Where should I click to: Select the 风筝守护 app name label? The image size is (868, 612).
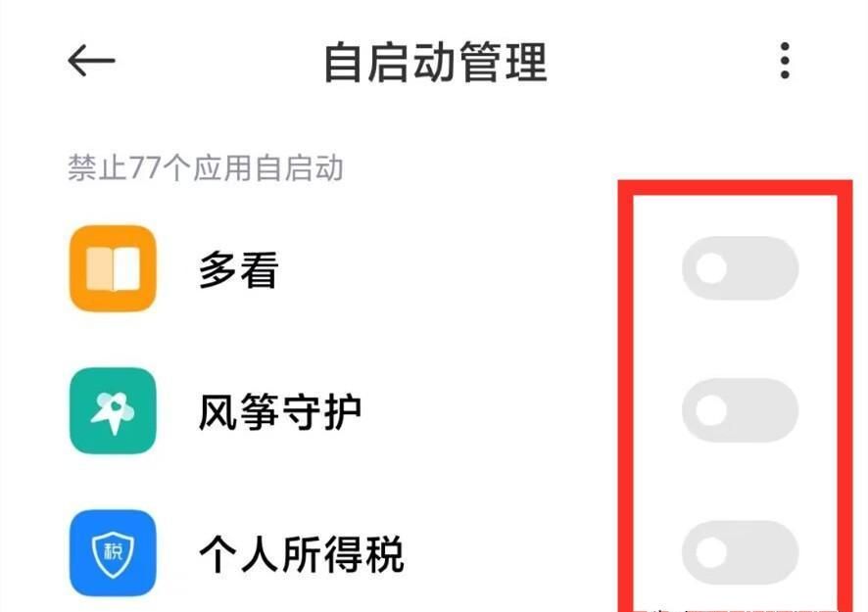[x=280, y=412]
